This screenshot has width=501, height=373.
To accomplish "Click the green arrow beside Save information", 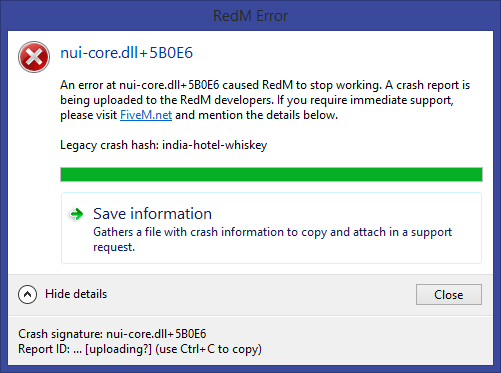I will [76, 214].
